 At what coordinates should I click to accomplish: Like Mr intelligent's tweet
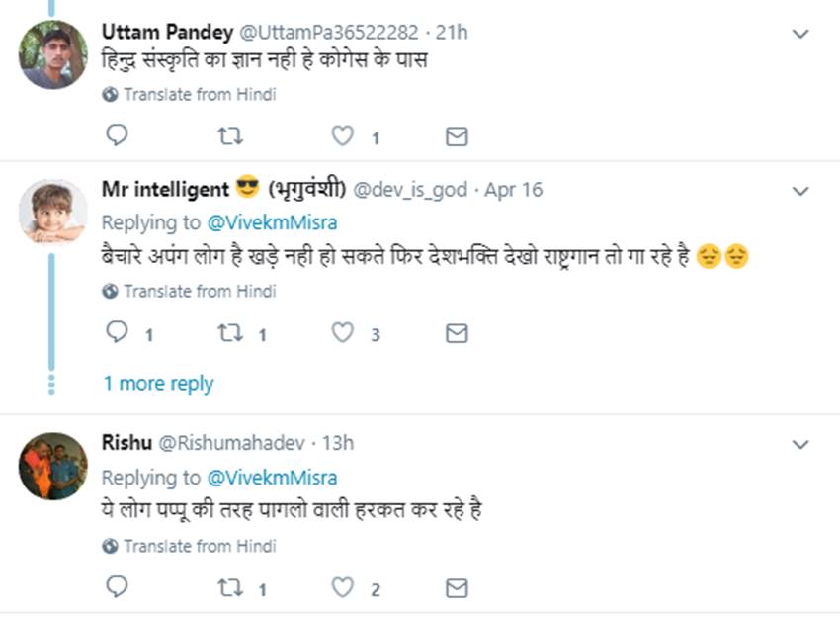342,333
